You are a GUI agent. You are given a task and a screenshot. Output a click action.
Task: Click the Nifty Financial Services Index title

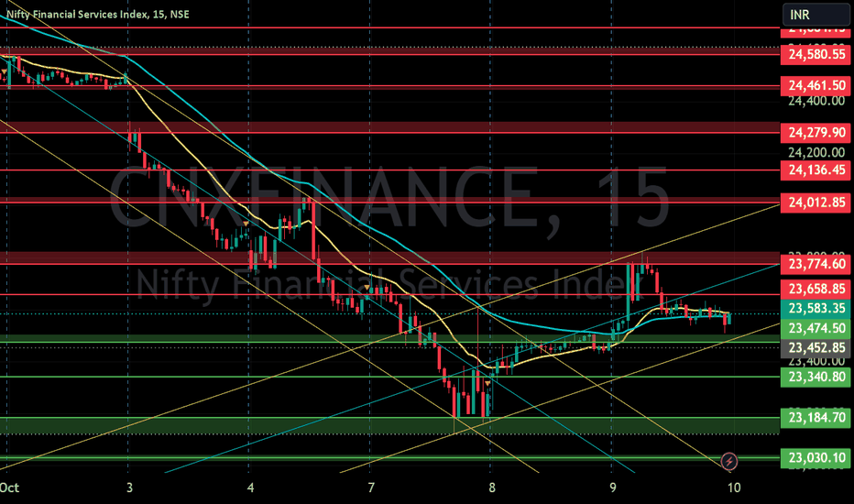tap(97, 14)
